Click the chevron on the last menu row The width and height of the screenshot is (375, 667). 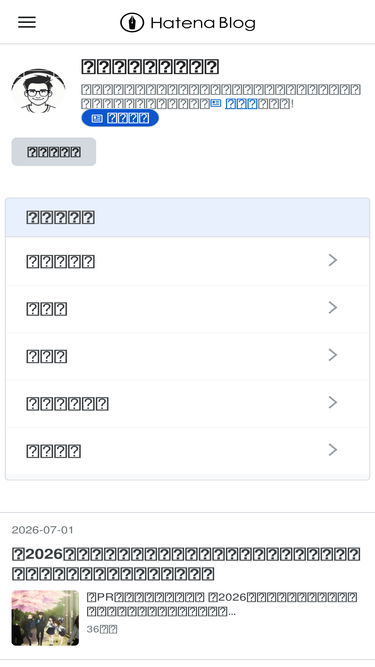pos(333,450)
